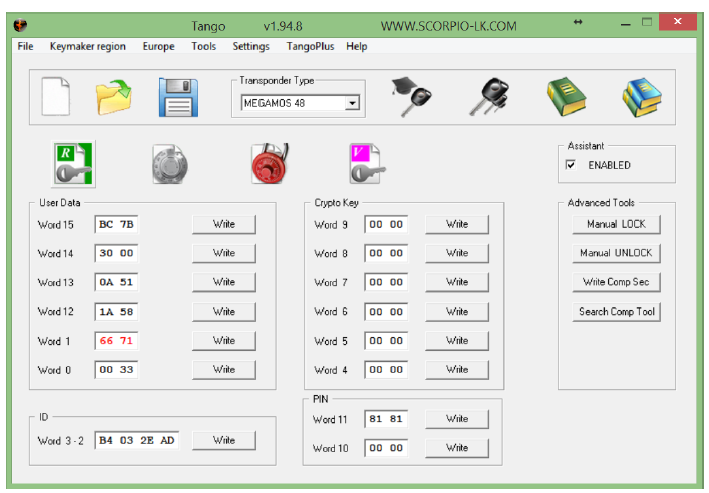Click the Crypto Key Word 4 field
Viewport: 709px width, 493px height.
tap(386, 370)
